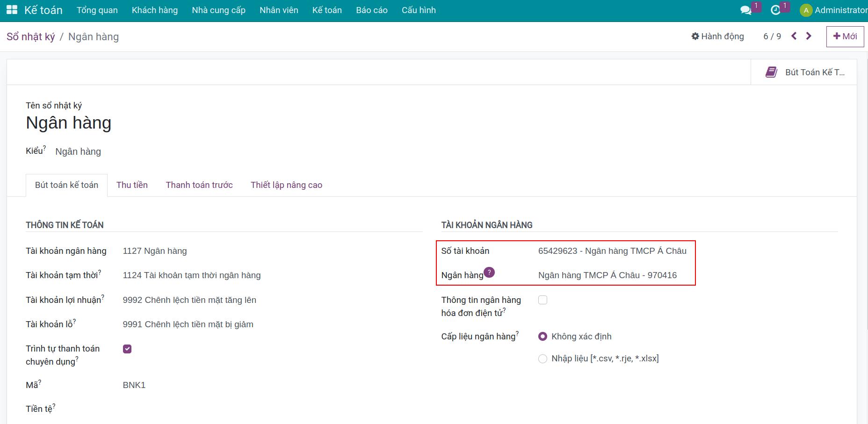Switch to the Thiết lập nâng cao tab
This screenshot has height=424, width=868.
click(286, 185)
